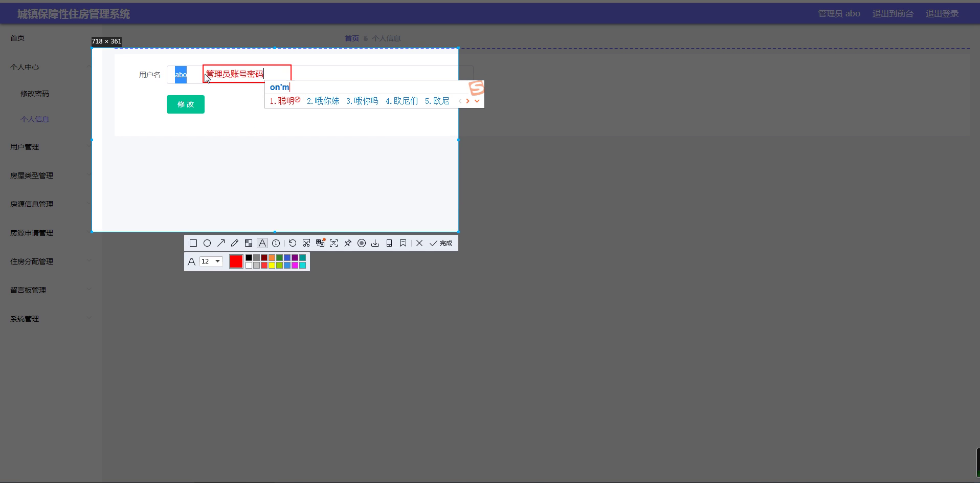Expand the 房源信息管理 sidebar menu
980x483 pixels.
coord(32,204)
